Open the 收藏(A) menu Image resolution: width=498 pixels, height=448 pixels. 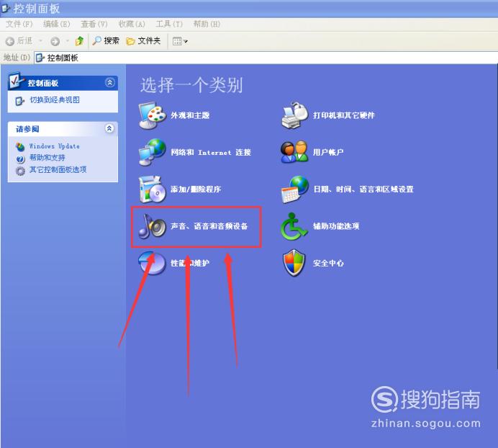point(132,24)
